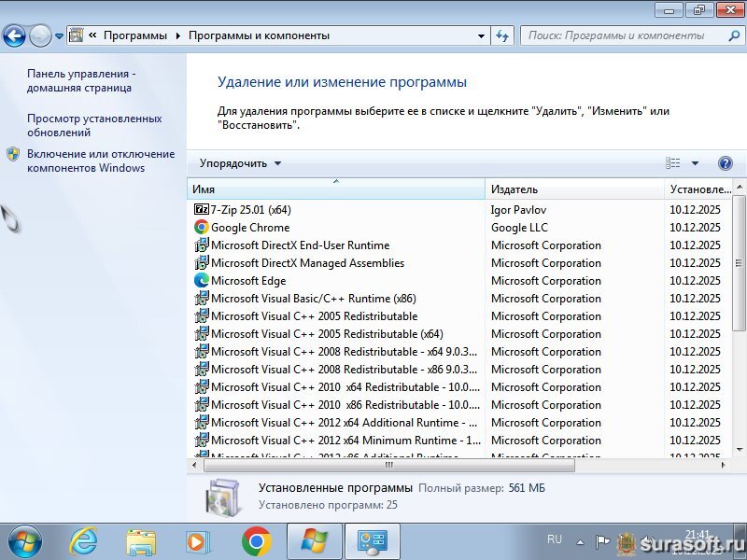Screen dimensions: 747x560
Task: Select Visual C++ 2012 x64 Minimum Runtime row
Action: (x=459, y=441)
